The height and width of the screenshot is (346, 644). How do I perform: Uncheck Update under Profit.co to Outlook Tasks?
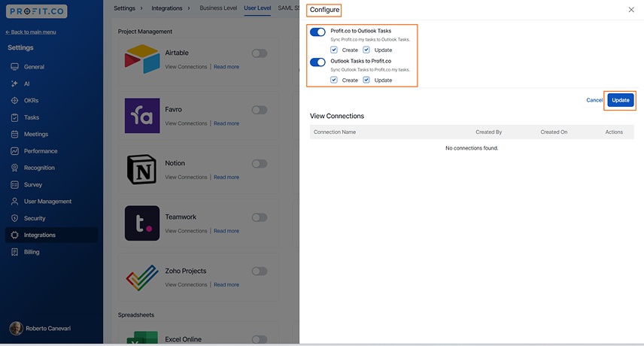(x=366, y=50)
